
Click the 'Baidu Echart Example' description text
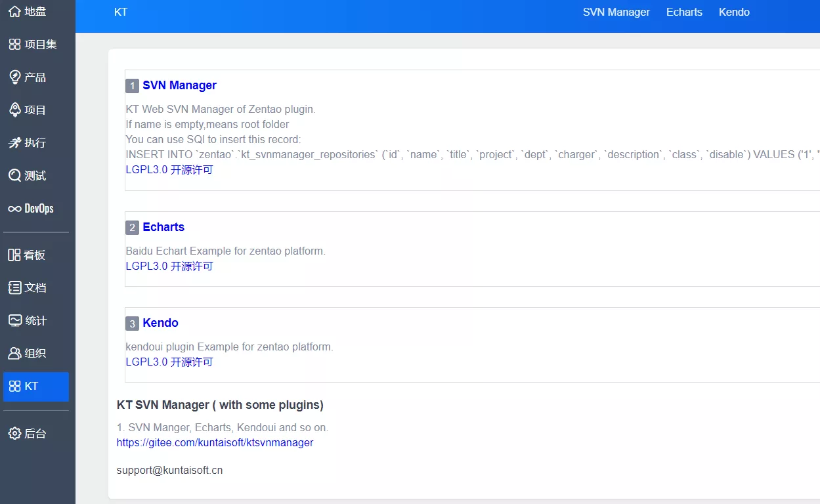[x=225, y=251]
